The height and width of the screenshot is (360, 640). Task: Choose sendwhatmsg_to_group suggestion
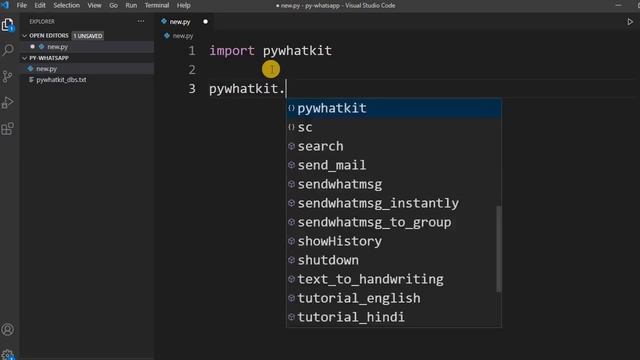point(394,222)
